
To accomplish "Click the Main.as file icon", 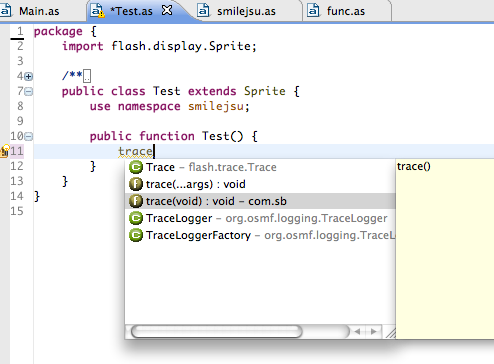I will pyautogui.click(x=6, y=10).
